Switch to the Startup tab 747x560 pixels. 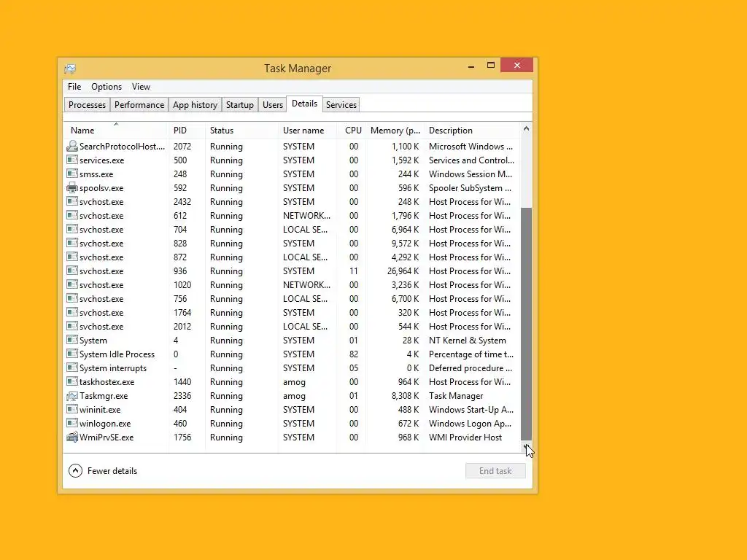tap(239, 105)
